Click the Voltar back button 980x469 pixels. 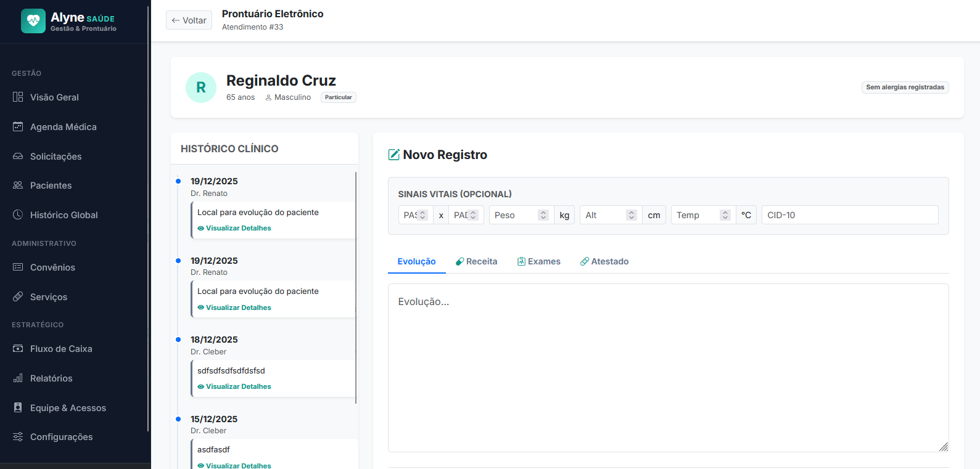click(x=189, y=20)
